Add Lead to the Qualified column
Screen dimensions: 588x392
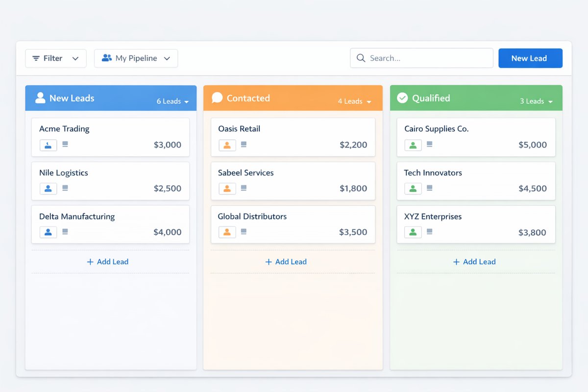(474, 262)
